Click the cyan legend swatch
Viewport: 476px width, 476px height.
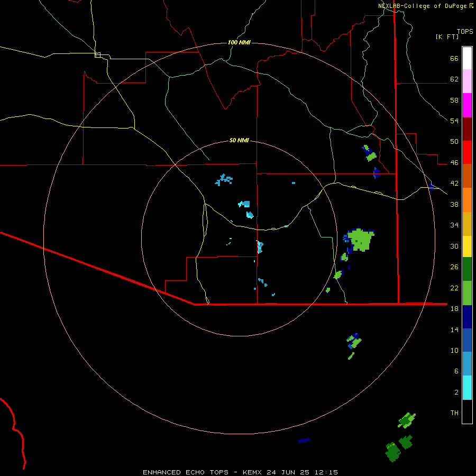click(x=467, y=388)
